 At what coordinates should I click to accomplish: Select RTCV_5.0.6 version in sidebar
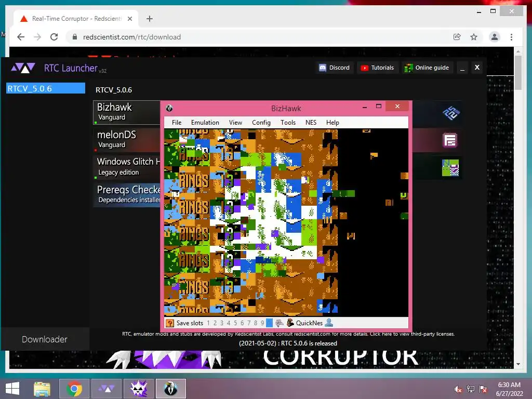[46, 88]
